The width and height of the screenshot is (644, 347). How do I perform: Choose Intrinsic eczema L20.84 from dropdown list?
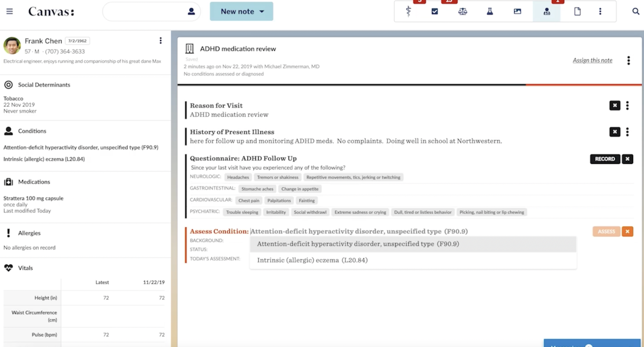[x=413, y=260]
